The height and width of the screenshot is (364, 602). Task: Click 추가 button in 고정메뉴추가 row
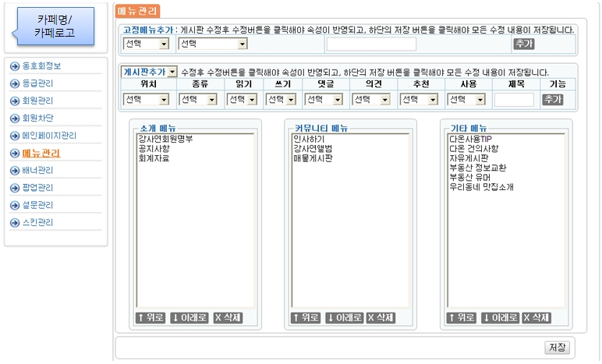(x=522, y=44)
